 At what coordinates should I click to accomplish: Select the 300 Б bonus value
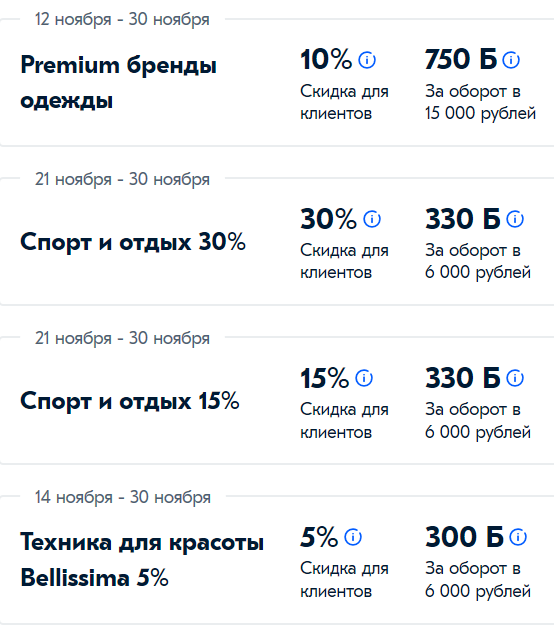pos(464,537)
